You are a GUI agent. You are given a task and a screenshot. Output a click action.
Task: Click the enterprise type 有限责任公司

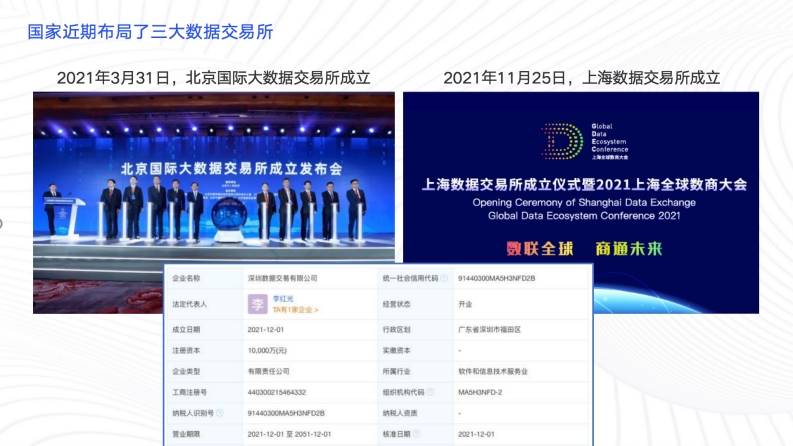pos(269,371)
